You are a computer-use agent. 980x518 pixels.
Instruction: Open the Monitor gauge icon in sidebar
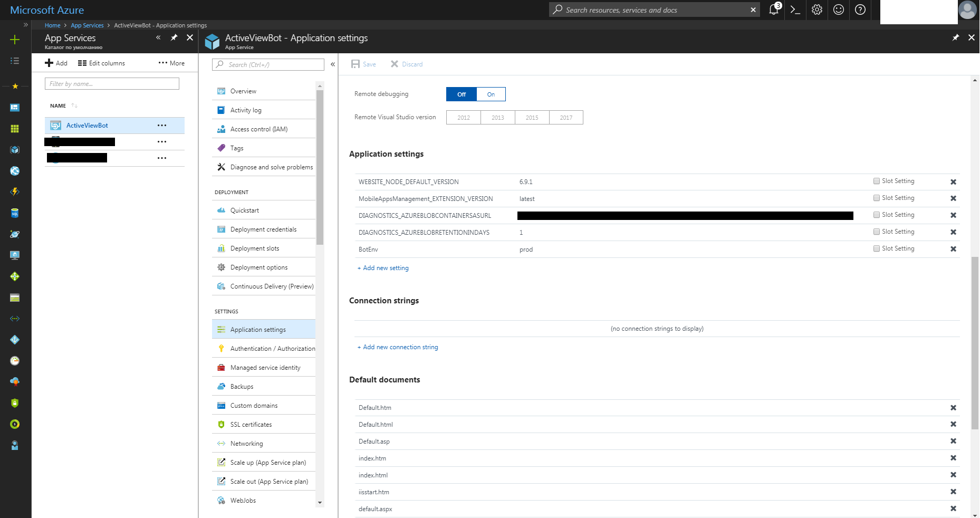(15, 360)
